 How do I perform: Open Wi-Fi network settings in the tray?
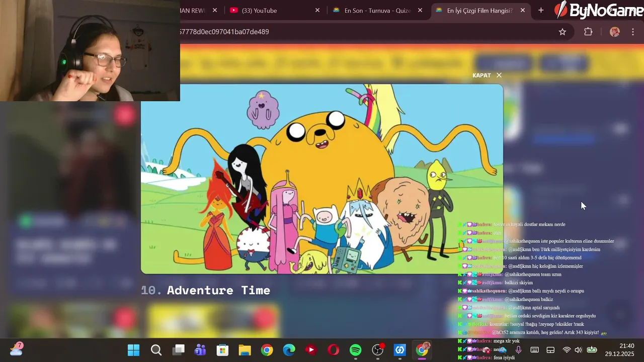pos(567,350)
